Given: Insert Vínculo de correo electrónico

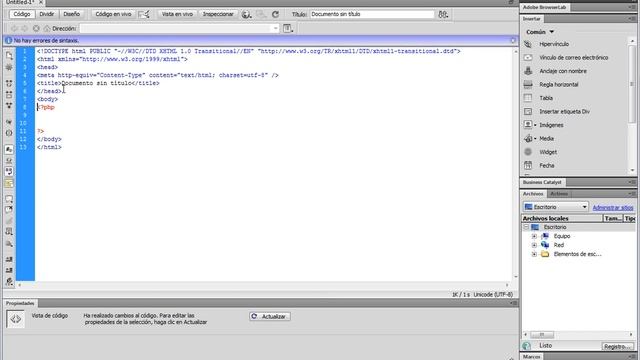Looking at the screenshot, I should click(573, 58).
